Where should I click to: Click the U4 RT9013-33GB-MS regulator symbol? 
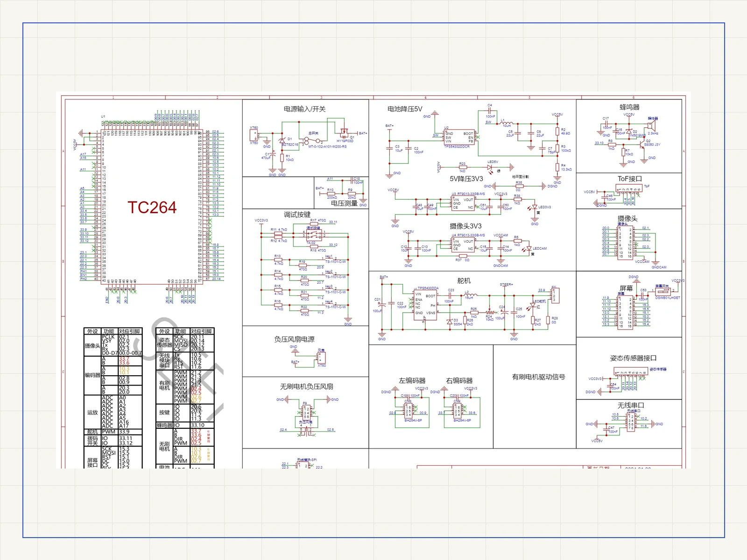pyautogui.click(x=463, y=245)
